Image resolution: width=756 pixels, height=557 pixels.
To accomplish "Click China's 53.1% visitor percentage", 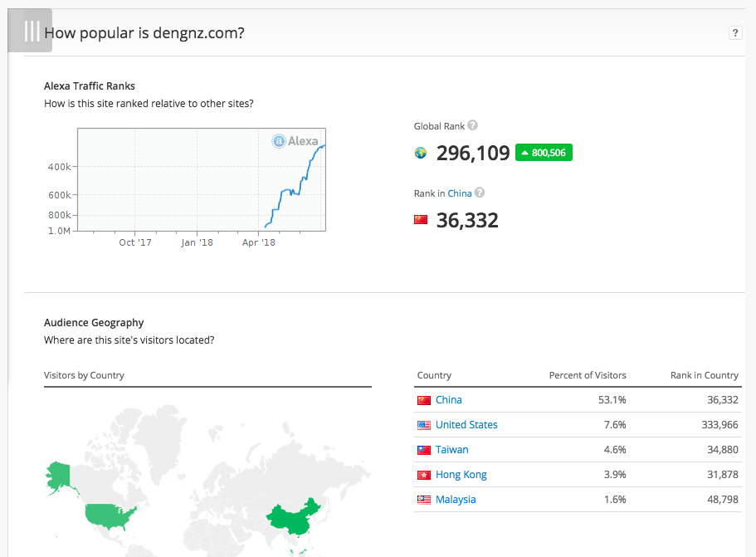I will pos(612,400).
